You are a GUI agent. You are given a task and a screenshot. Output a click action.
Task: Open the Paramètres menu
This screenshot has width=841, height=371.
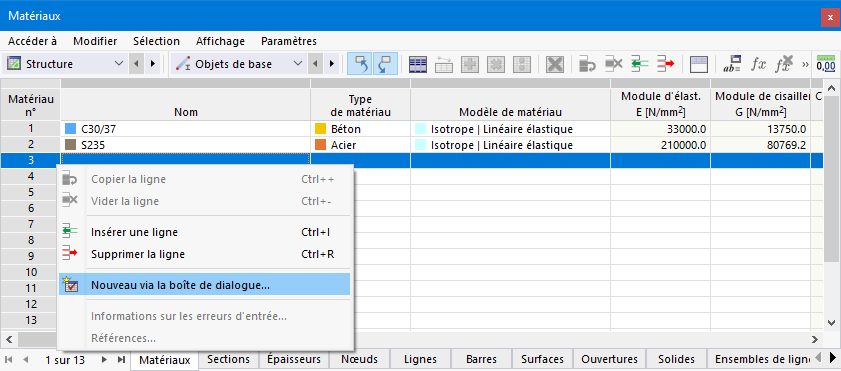click(289, 41)
